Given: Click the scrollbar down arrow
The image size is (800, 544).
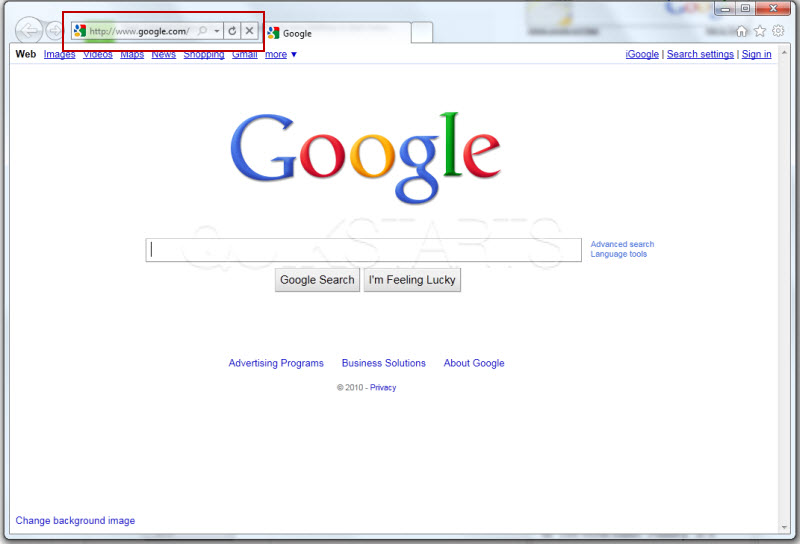Looking at the screenshot, I should pyautogui.click(x=784, y=528).
